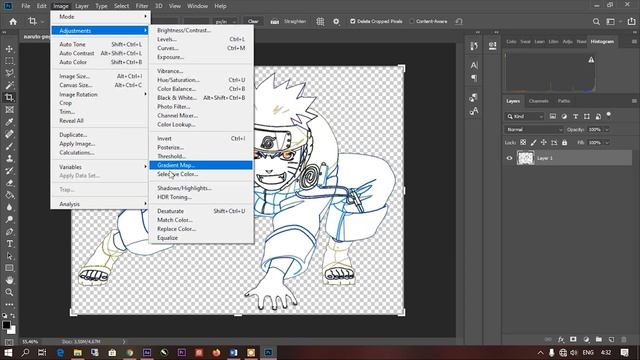Select the Pen tool
Screen dimensions: 640x360
click(x=9, y=231)
